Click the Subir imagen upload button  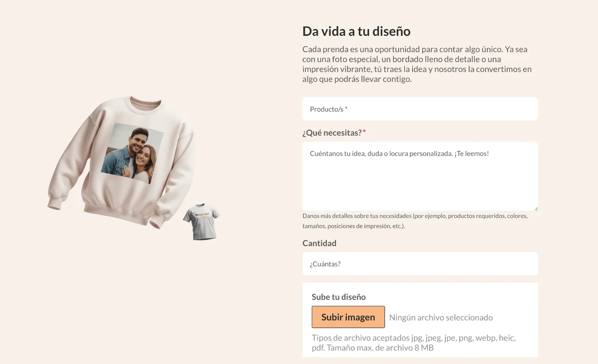(x=348, y=317)
